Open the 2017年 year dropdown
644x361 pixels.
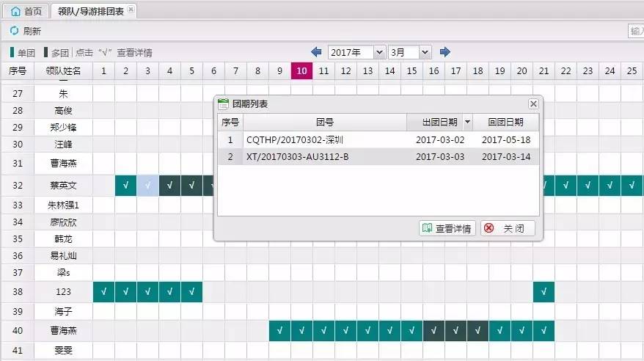coord(356,52)
